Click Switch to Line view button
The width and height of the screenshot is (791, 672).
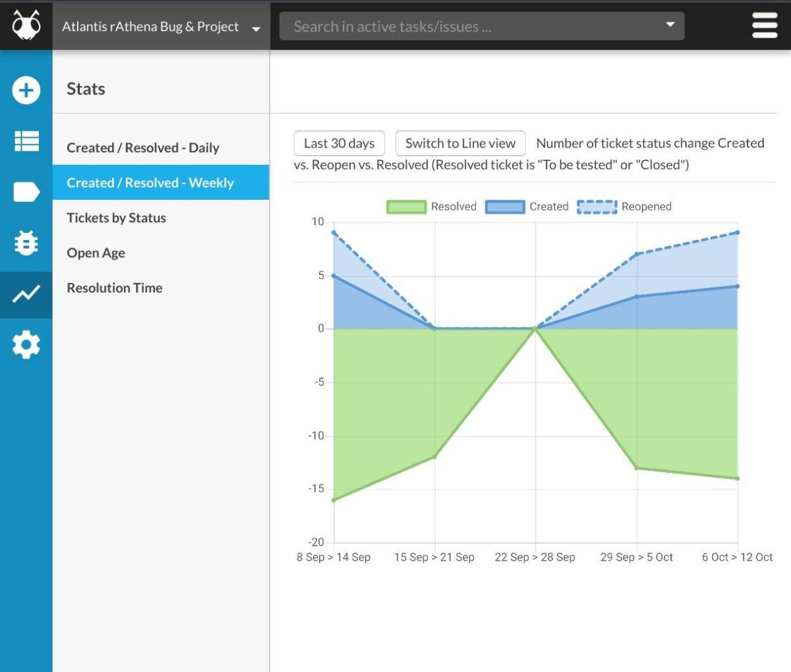pos(460,143)
